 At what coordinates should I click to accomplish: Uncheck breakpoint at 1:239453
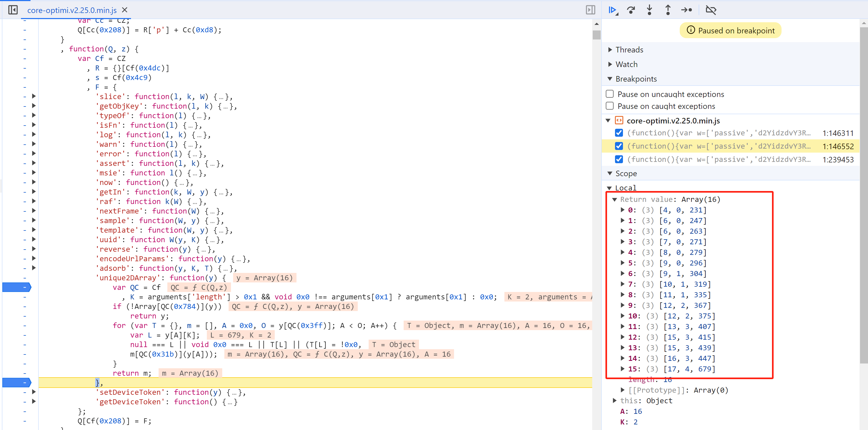[x=619, y=159]
